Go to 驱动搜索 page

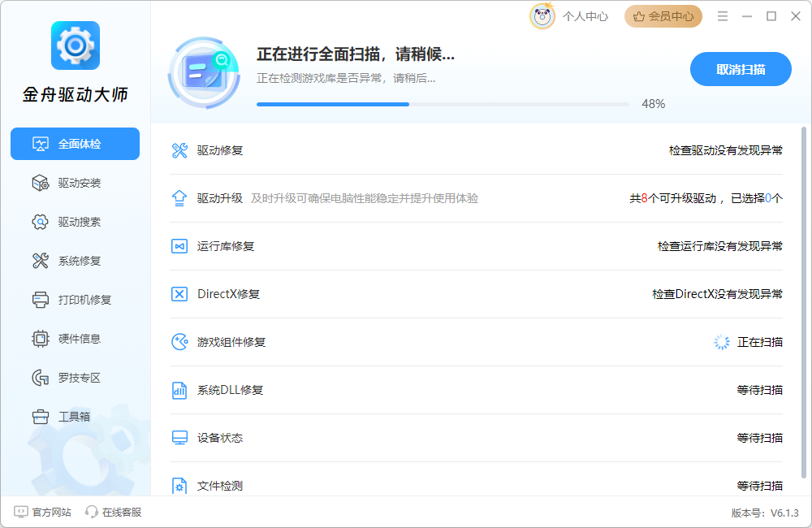point(75,222)
